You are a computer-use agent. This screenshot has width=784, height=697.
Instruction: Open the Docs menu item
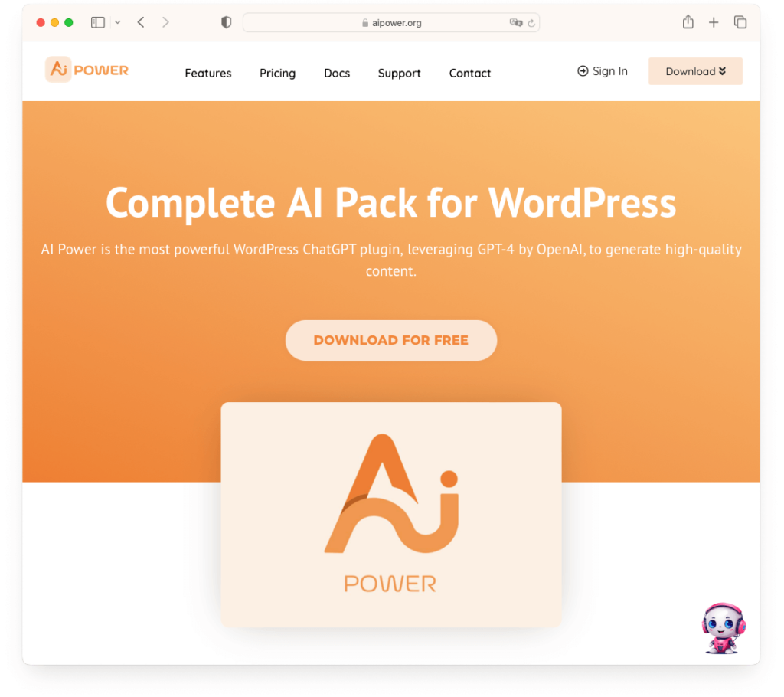[337, 73]
